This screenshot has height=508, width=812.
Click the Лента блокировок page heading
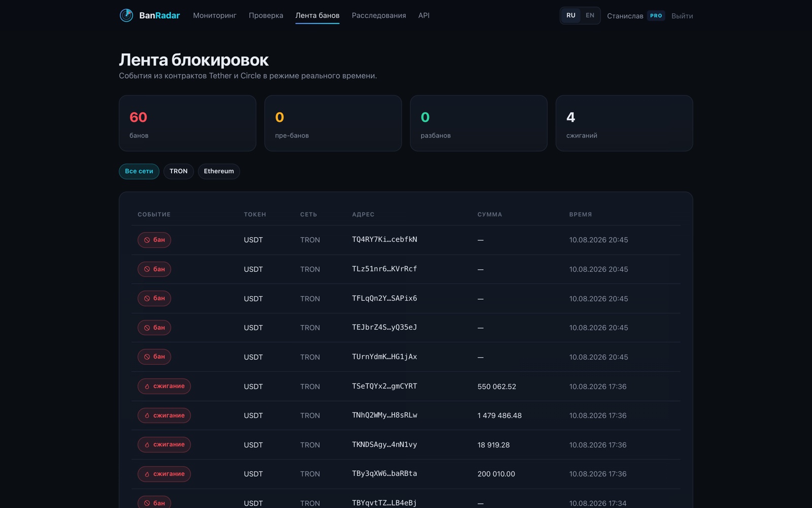pyautogui.click(x=194, y=60)
